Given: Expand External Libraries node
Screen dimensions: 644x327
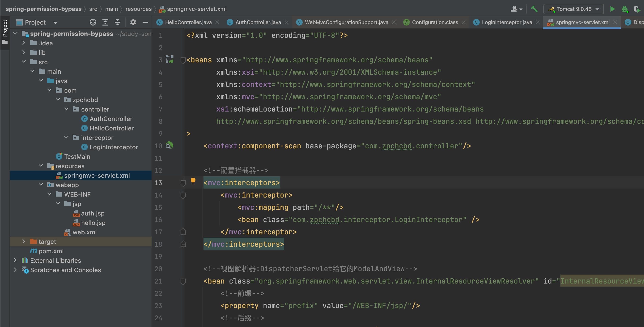Looking at the screenshot, I should [15, 260].
